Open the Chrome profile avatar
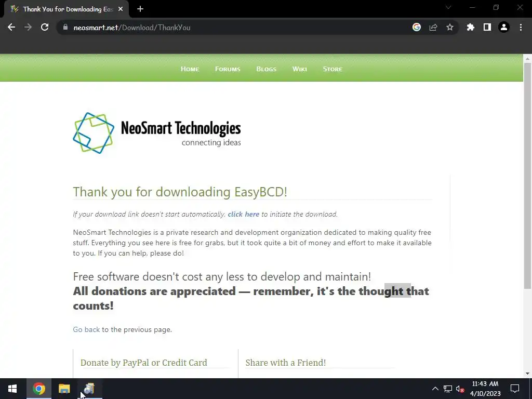This screenshot has height=399, width=532. [x=504, y=28]
